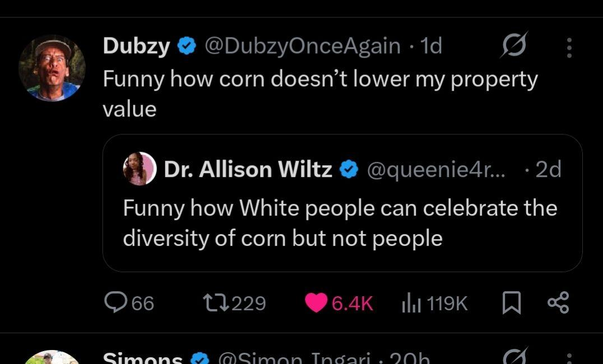Click Dr. Allison Wiltz's avatar
This screenshot has height=364, width=603.
[x=140, y=169]
